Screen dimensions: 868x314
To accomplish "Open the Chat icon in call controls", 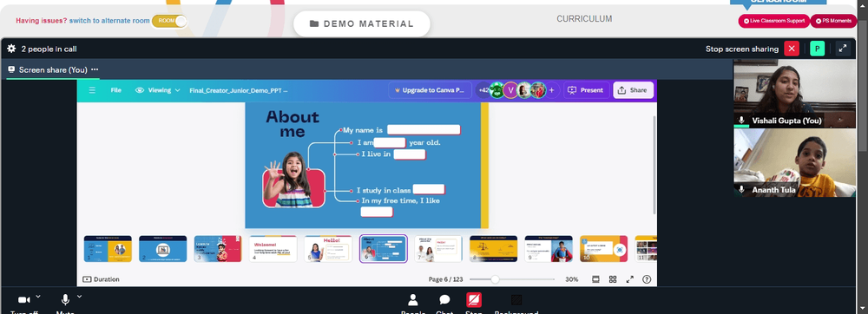I will point(444,299).
